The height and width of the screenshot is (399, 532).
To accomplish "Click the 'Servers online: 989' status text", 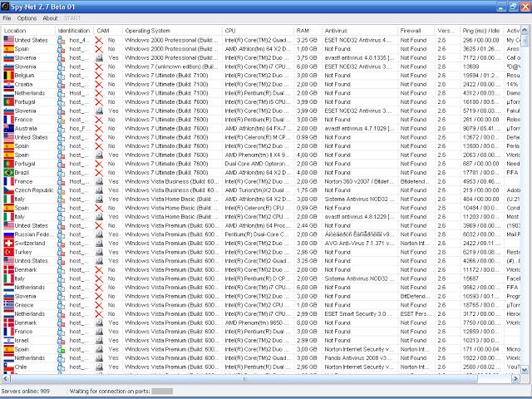I will point(26,391).
